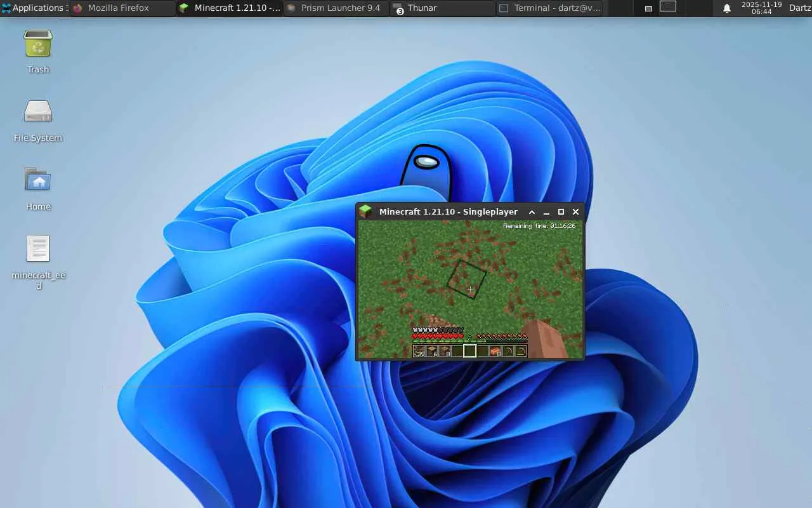Click the armor points bar above the hearts

click(x=438, y=330)
